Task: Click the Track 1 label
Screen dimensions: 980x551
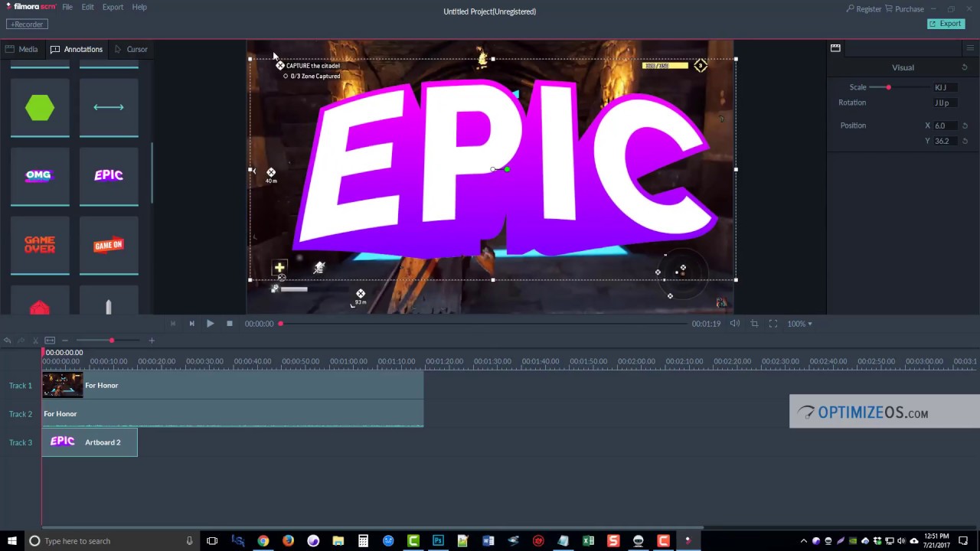Action: 21,386
